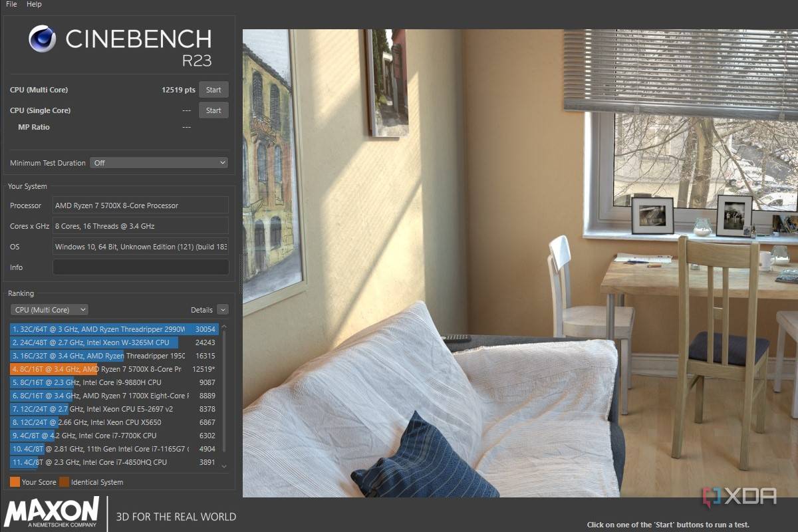Screen dimensions: 798x532
Task: Click the Identical System legend swatch
Action: [64, 482]
